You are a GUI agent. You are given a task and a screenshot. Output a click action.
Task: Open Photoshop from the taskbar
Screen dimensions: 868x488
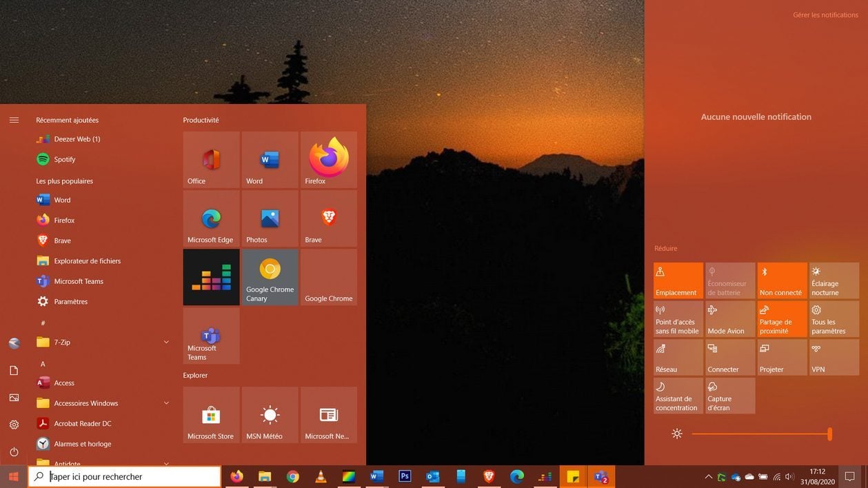click(x=405, y=476)
